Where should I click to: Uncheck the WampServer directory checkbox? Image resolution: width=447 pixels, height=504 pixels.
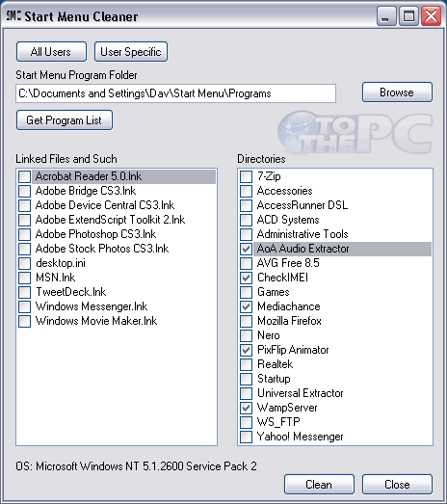[x=247, y=408]
